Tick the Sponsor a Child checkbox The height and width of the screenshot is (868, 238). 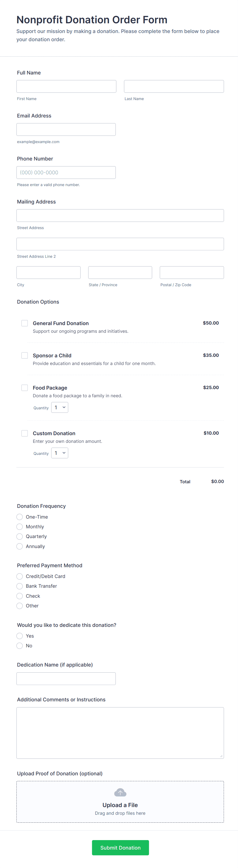click(25, 356)
